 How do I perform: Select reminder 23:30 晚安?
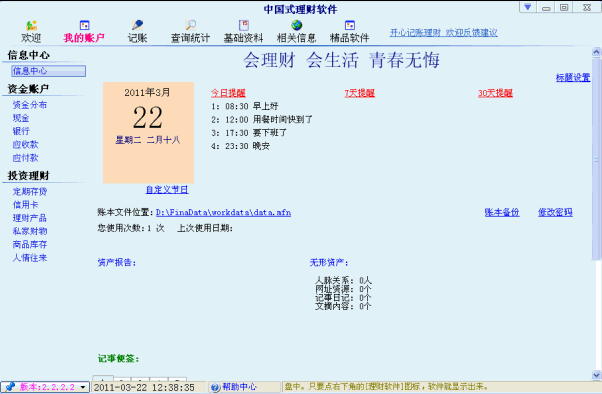click(x=240, y=146)
